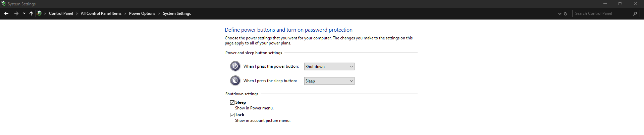
Task: Go back using the Back arrow
Action: coord(6,13)
